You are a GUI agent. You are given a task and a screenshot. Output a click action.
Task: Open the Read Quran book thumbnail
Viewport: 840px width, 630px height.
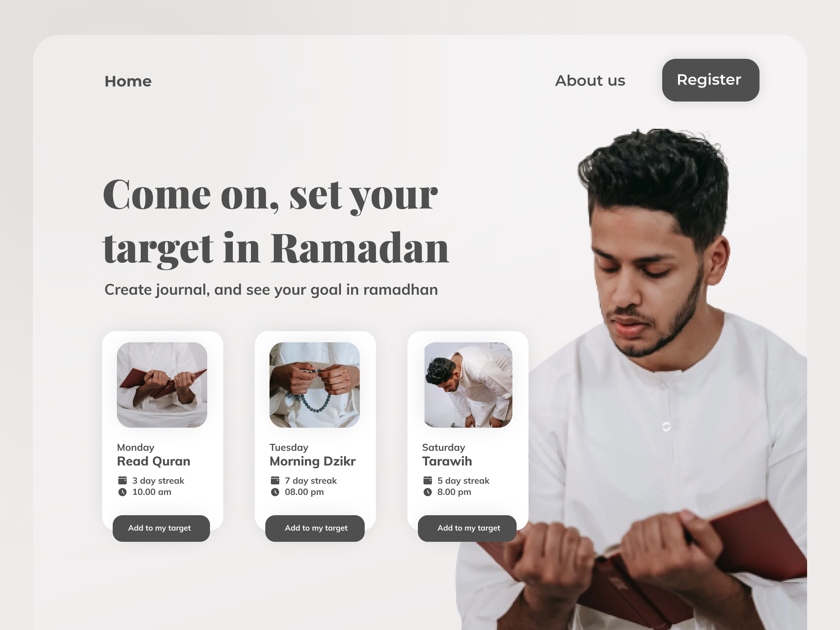[x=162, y=385]
